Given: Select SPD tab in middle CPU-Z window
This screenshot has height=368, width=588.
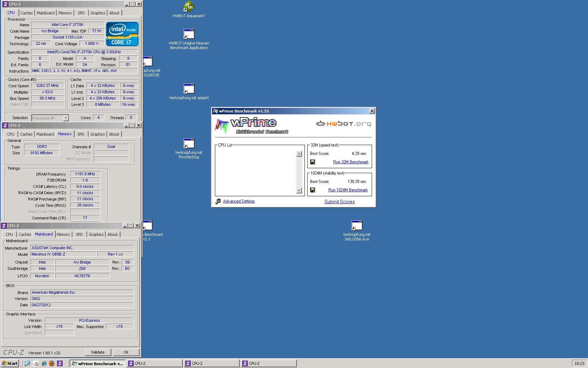Looking at the screenshot, I should (80, 134).
